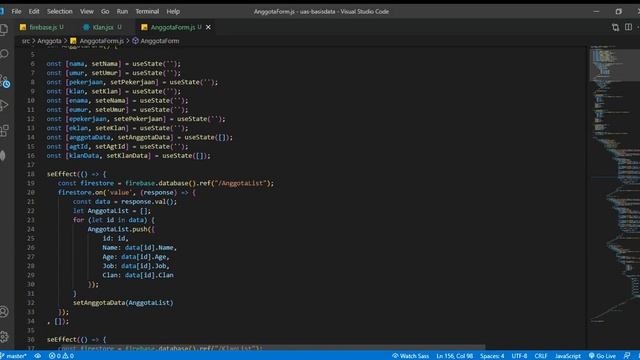640x360 pixels.
Task: Open the View menu
Action: [x=87, y=11]
